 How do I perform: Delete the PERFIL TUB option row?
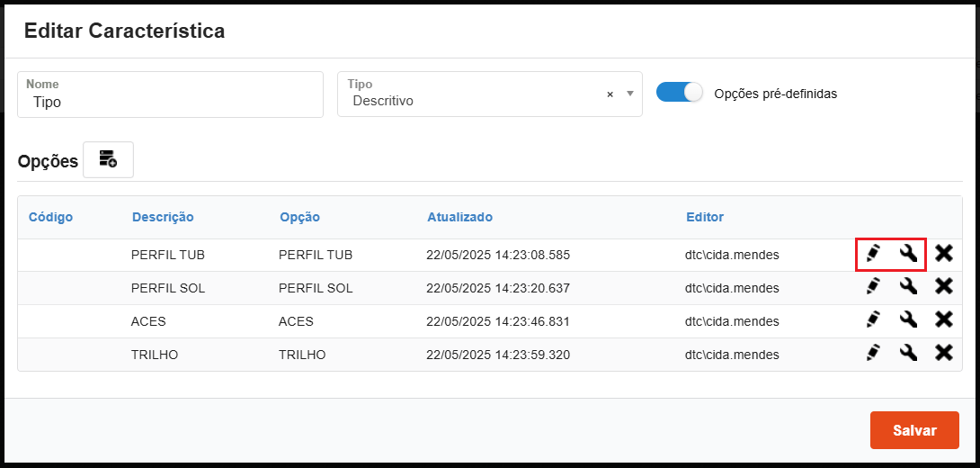click(943, 254)
